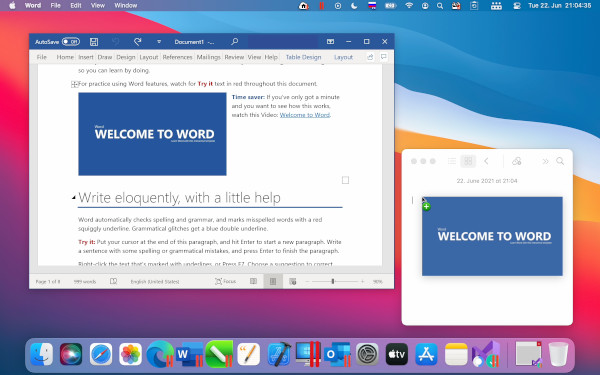Click the 'Page 1 of 8' status indicator
Screen dimensions: 600x375
point(48,282)
